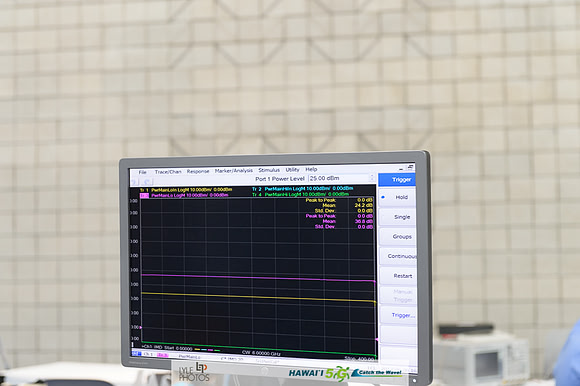
Task: Restore the analyzer application window
Action: 410,167
